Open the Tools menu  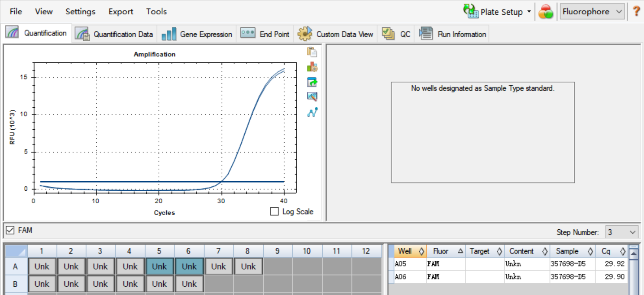pyautogui.click(x=156, y=12)
